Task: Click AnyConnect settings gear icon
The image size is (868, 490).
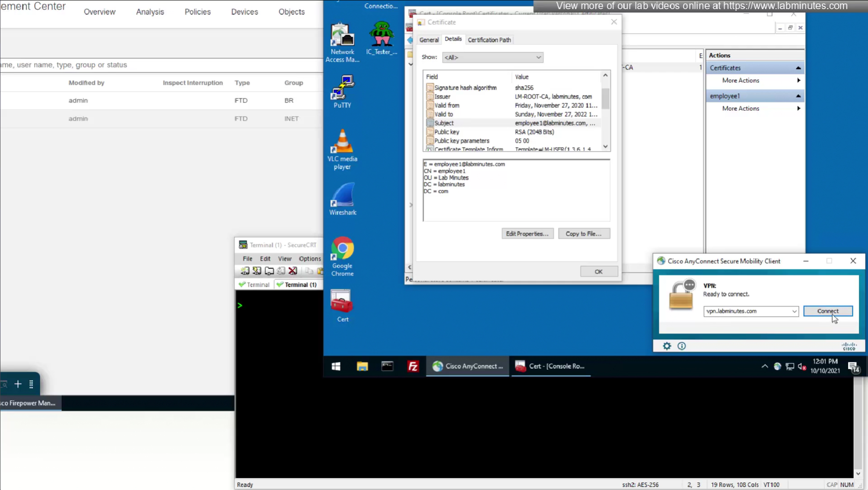Action: (x=667, y=346)
